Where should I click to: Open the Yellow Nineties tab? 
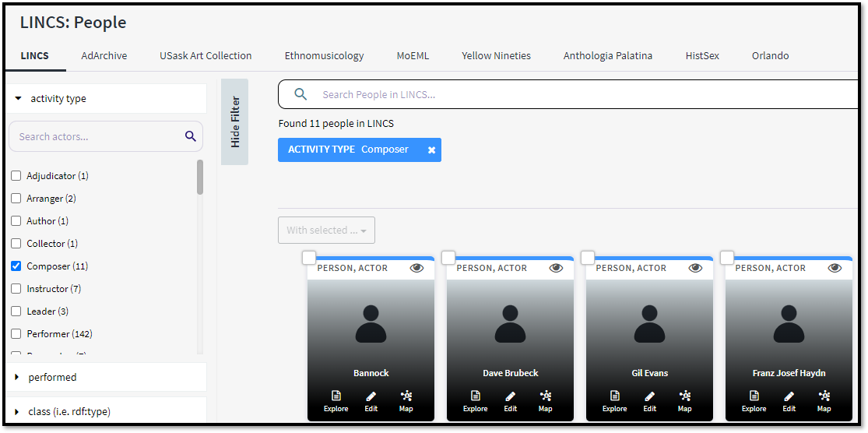click(x=496, y=56)
